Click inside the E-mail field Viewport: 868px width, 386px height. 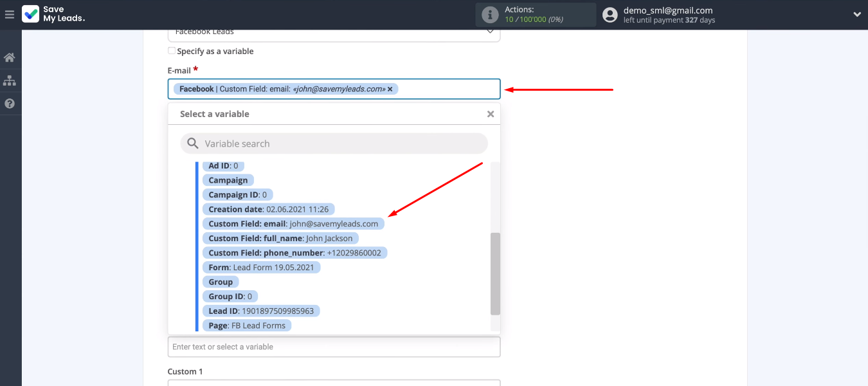(x=334, y=89)
